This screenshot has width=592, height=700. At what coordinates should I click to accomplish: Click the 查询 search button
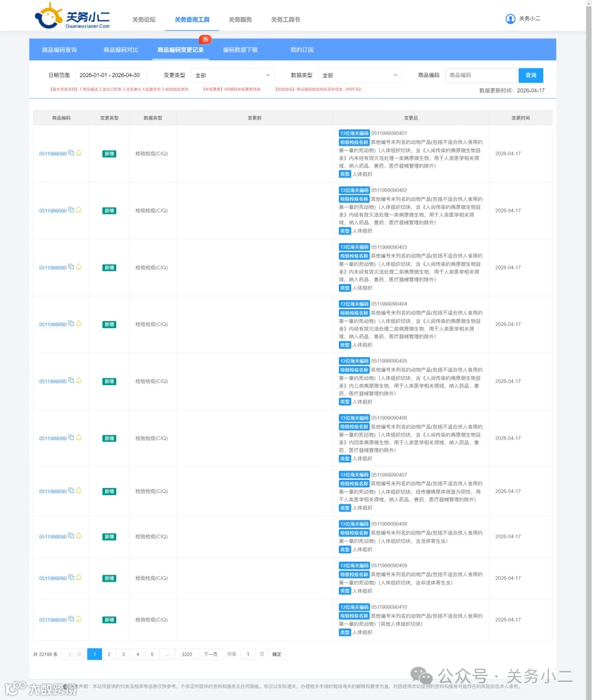click(531, 75)
